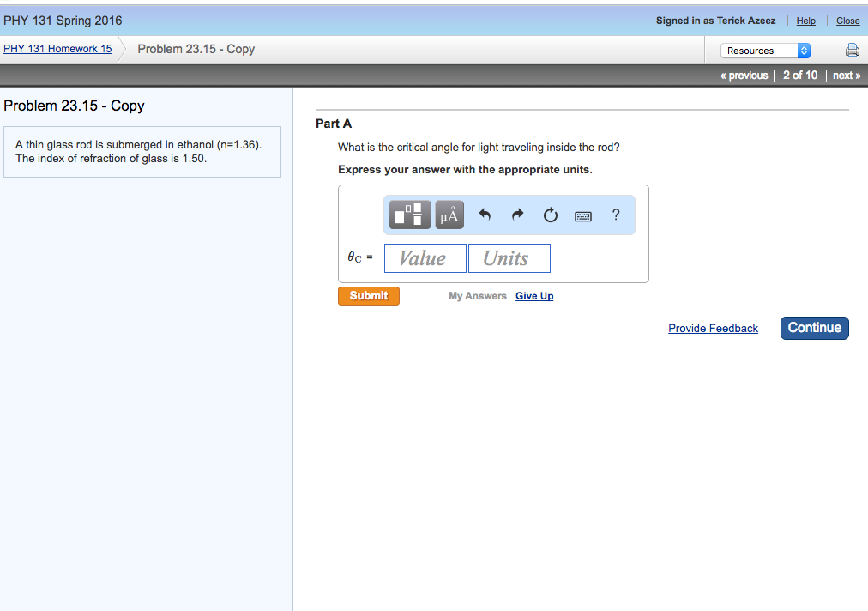Open the Provide Feedback link
Screen dimensions: 868x611
(713, 328)
